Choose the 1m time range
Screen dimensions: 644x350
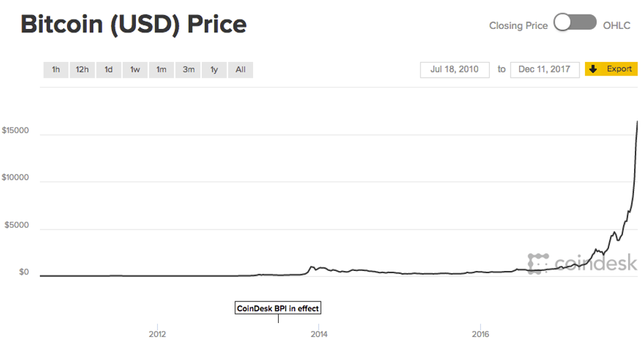(161, 69)
